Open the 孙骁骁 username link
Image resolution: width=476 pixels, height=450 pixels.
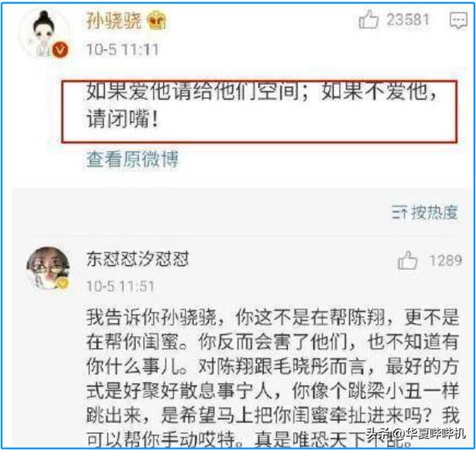coord(114,21)
